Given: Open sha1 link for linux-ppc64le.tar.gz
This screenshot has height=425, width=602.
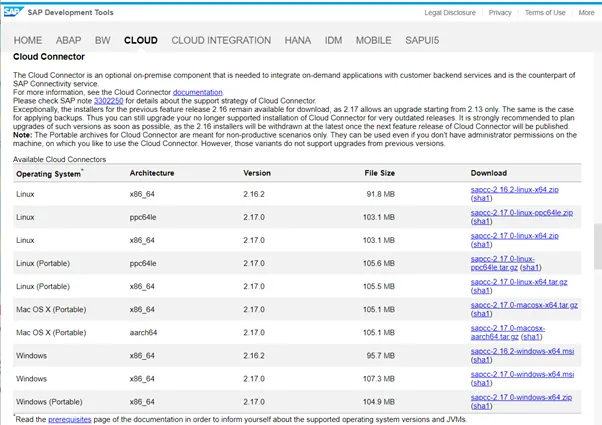Looking at the screenshot, I should pos(531,267).
